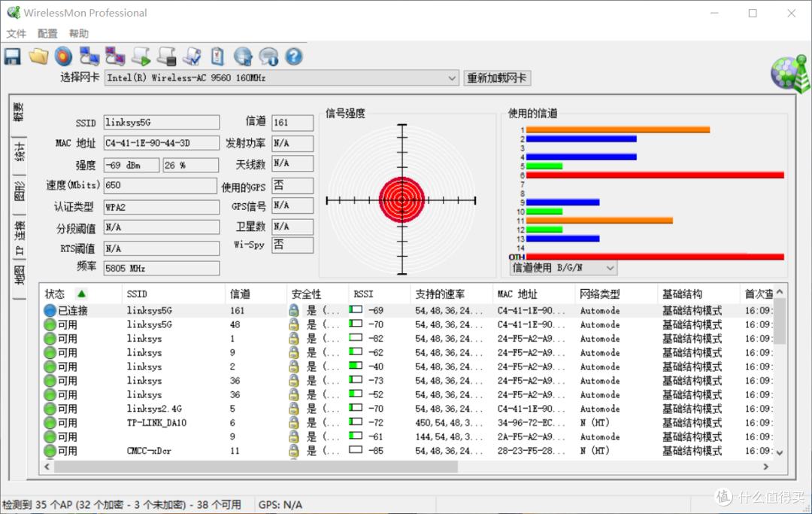The width and height of the screenshot is (812, 514).
Task: Click the WirelessMon globe antenna logo
Action: click(789, 74)
